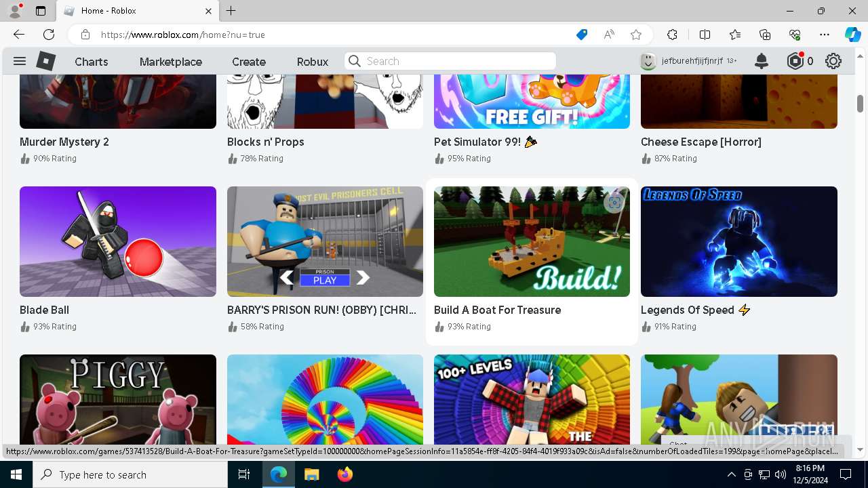This screenshot has width=868, height=488.
Task: Click the Roblox logo icon
Action: (x=46, y=61)
